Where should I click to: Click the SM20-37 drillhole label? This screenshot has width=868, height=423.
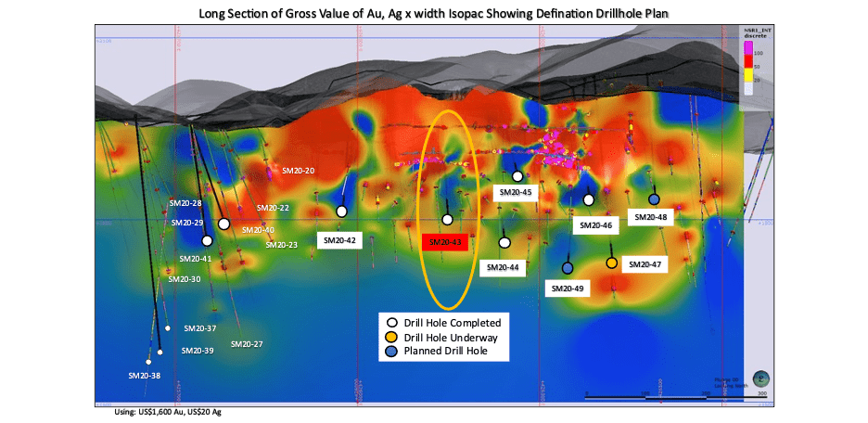click(x=199, y=328)
